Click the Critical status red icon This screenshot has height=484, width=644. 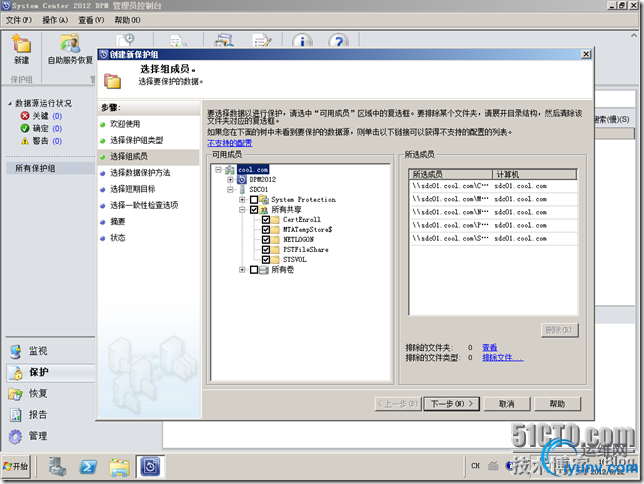click(25, 116)
